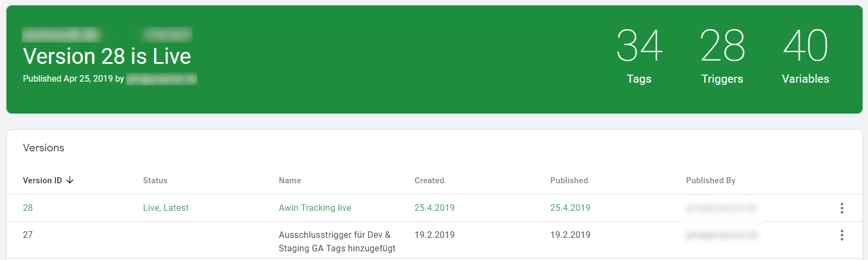Viewport: 868px width, 260px height.
Task: Click the Live, Latest status text
Action: click(x=165, y=208)
